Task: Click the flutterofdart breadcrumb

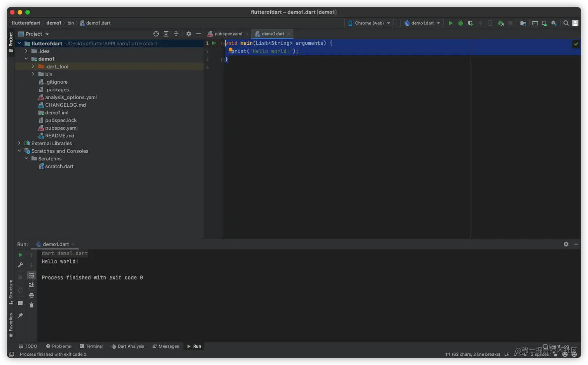Action: [x=26, y=23]
